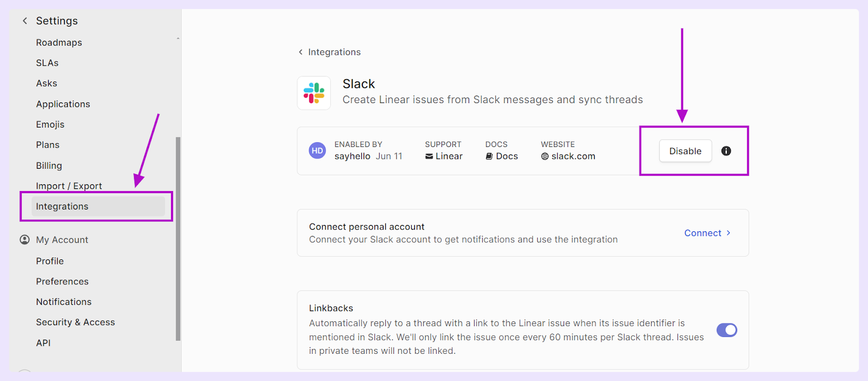The width and height of the screenshot is (868, 381).
Task: Click the Settings title text
Action: point(57,21)
